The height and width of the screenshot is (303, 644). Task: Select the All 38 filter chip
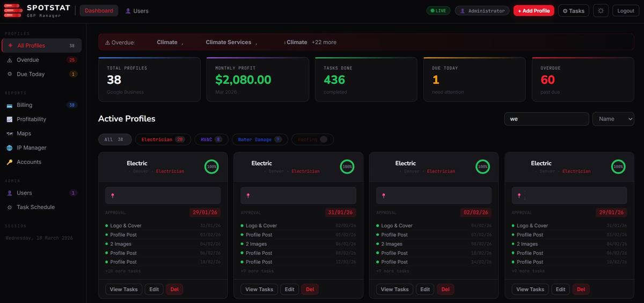click(x=115, y=140)
